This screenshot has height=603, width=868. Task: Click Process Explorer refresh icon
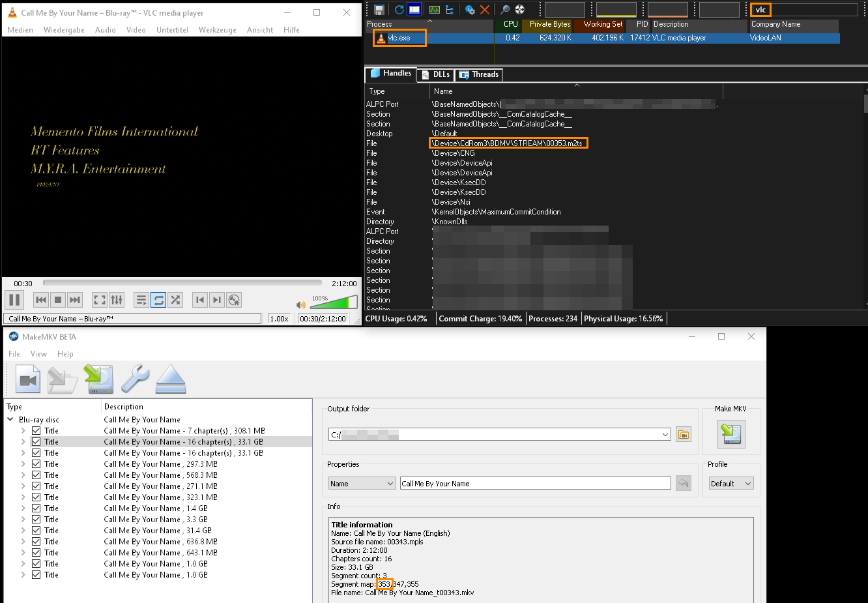[399, 9]
